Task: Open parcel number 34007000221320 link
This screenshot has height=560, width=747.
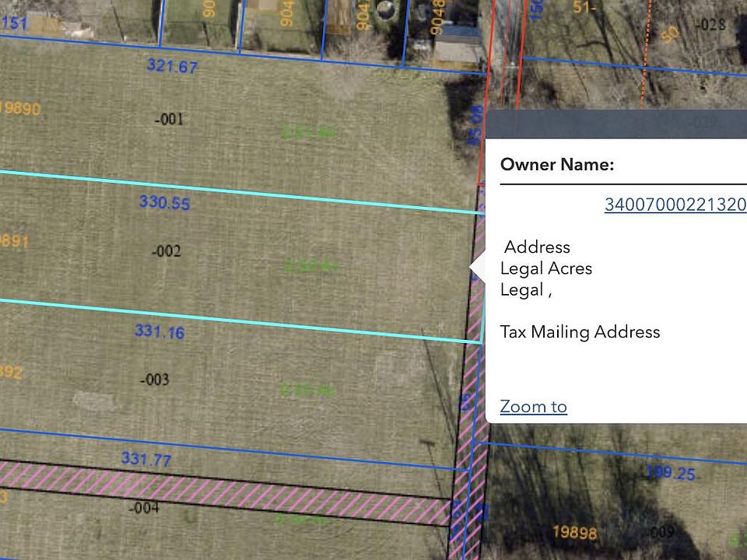Action: click(675, 205)
